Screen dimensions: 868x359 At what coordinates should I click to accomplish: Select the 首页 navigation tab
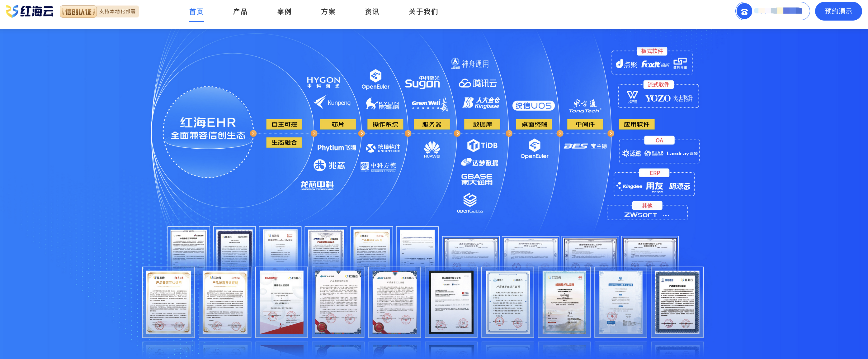pyautogui.click(x=196, y=12)
